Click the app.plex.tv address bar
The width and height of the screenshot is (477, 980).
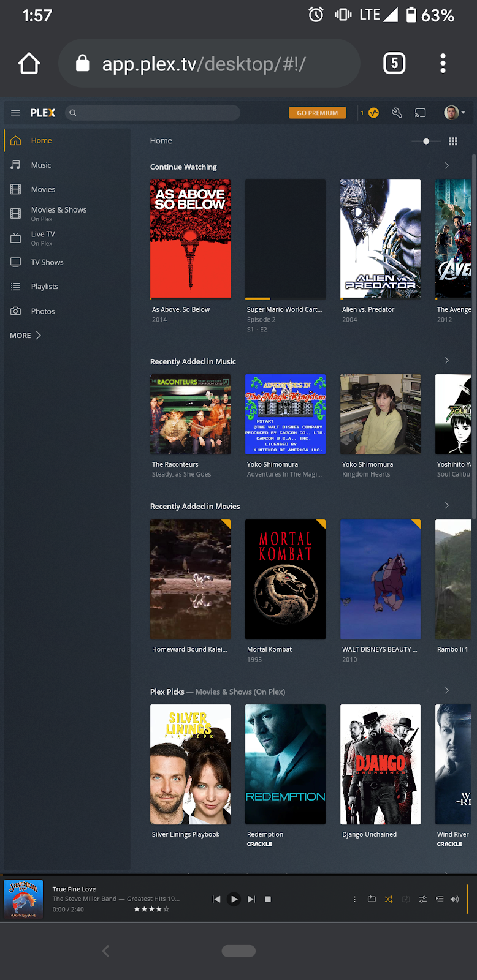click(209, 63)
